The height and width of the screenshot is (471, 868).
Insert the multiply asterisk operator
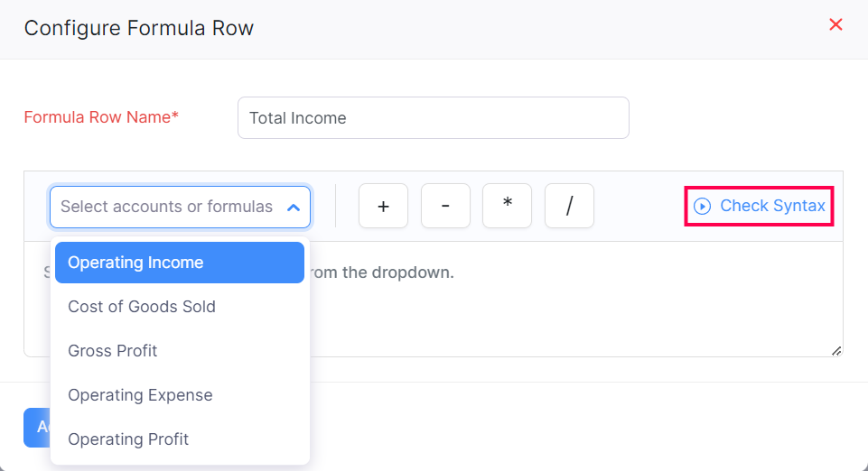508,207
